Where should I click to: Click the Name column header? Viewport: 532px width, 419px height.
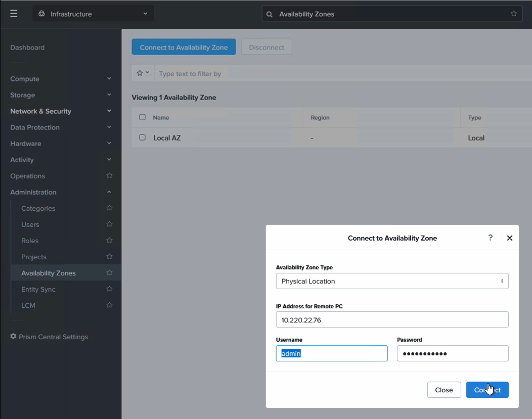point(161,118)
